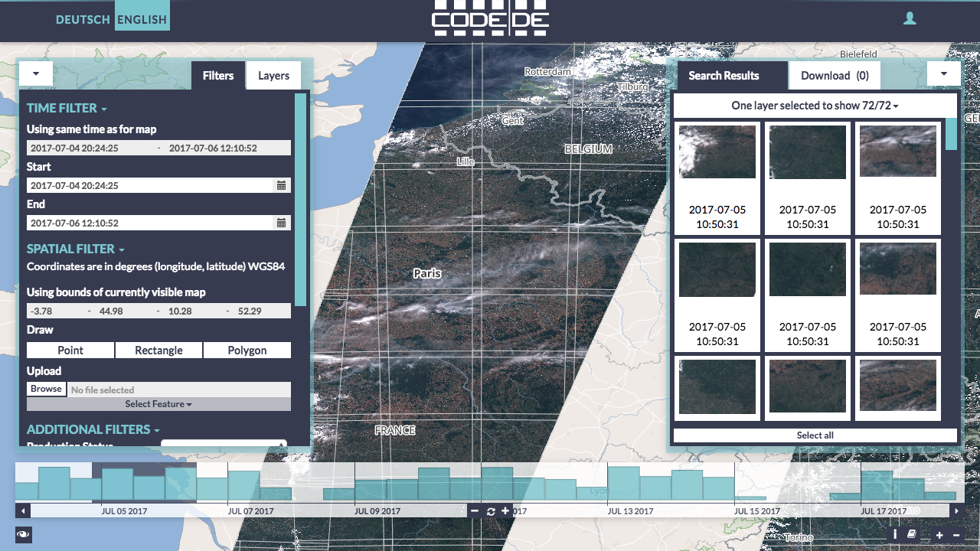
Task: Click the first search result thumbnail
Action: (717, 152)
